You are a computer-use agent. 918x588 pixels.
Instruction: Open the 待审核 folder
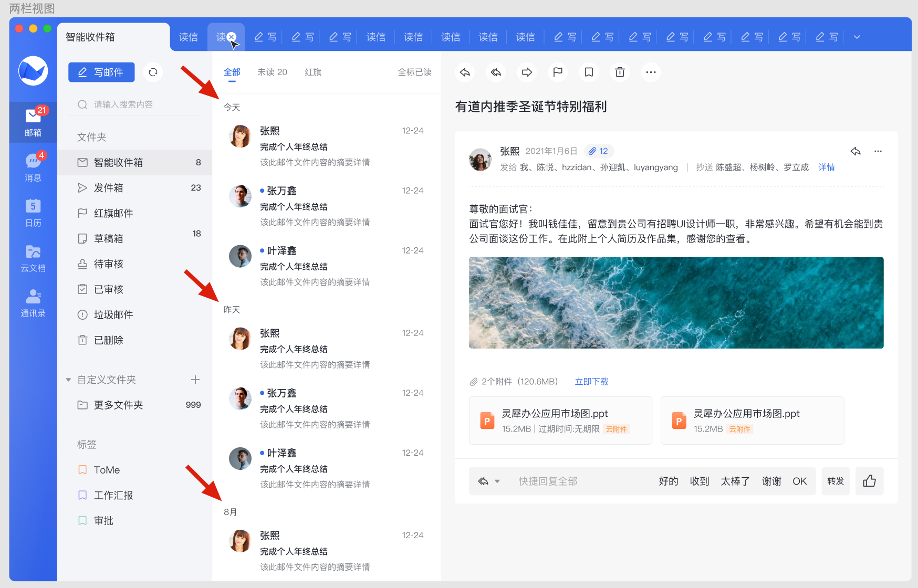point(135,264)
